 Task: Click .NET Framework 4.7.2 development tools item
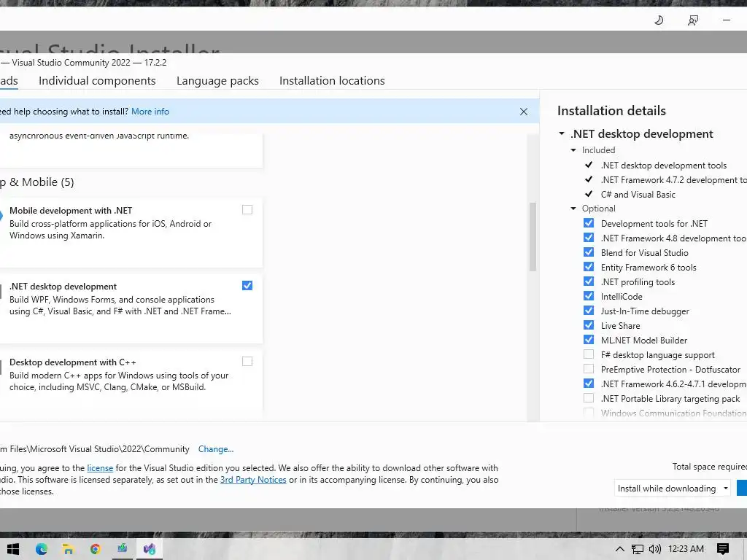tap(673, 180)
